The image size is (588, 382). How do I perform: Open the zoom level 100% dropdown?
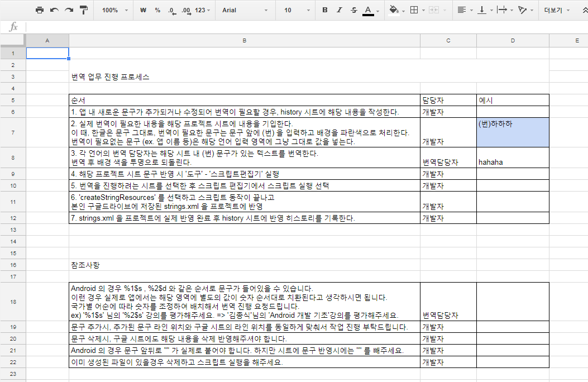115,10
